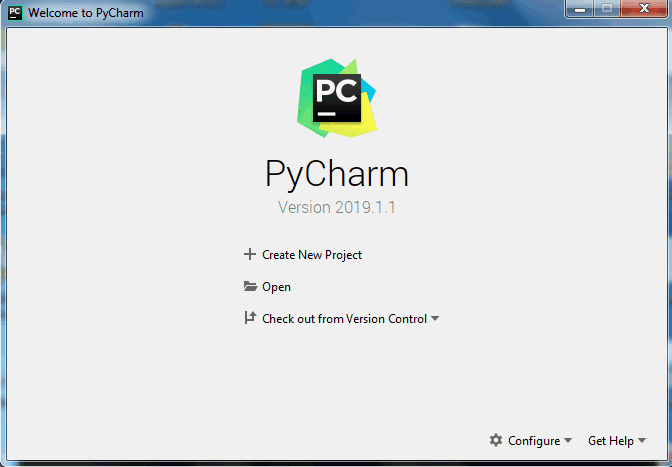Click the plus icon beside Create New Project
672x467 pixels.
(250, 254)
